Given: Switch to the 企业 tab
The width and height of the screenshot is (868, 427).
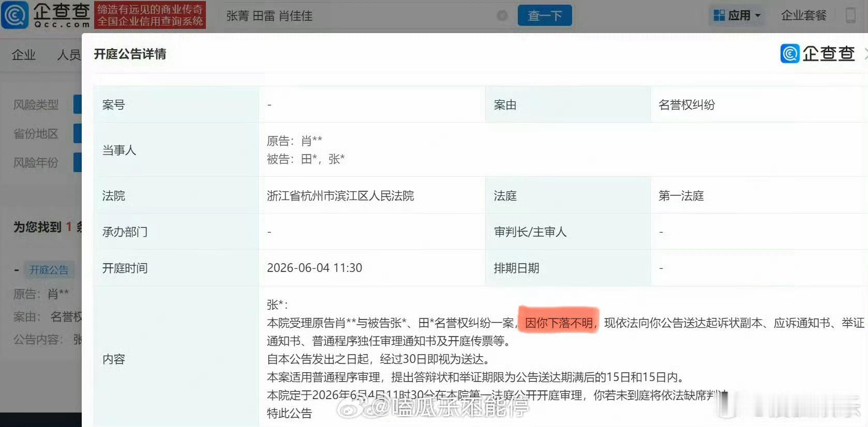Looking at the screenshot, I should (24, 55).
